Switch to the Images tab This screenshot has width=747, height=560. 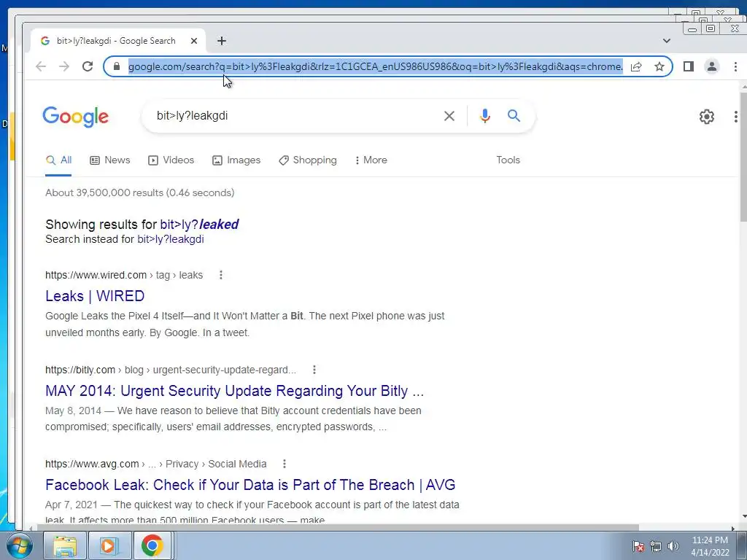pos(236,160)
